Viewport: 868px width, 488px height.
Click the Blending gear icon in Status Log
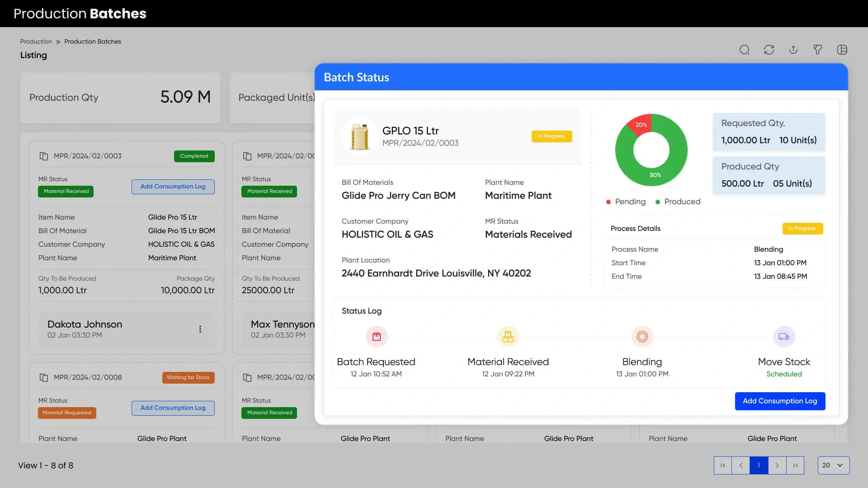pyautogui.click(x=642, y=337)
